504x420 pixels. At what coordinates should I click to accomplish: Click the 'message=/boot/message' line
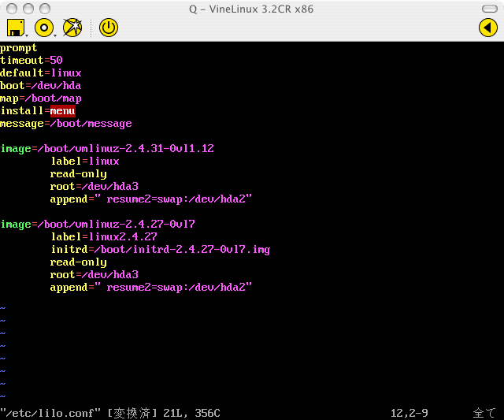(x=66, y=124)
